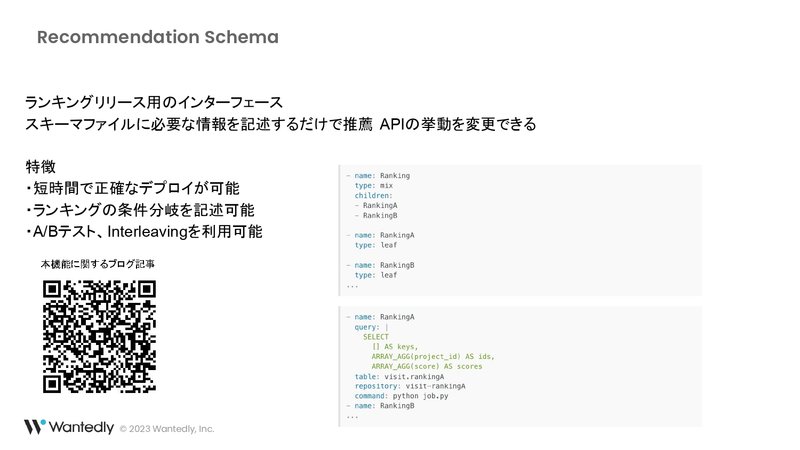Click 'ARRAY_AGG(project_id) AS ids' line
Image resolution: width=800 pixels, height=450 pixels.
pos(433,357)
